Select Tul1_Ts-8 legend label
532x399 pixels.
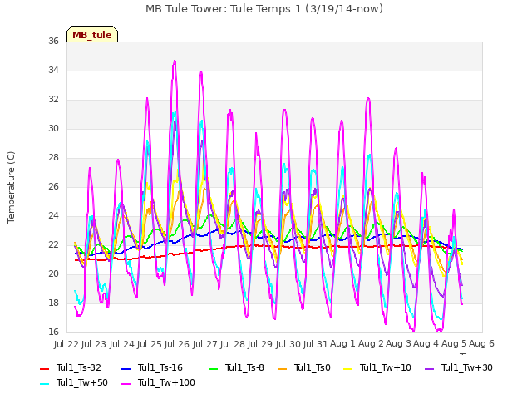pos(244,367)
